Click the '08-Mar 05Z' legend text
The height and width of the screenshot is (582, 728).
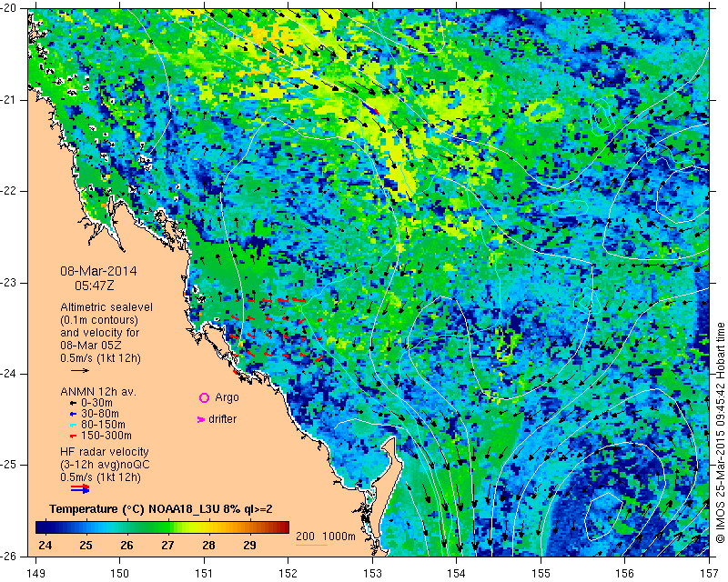point(91,346)
